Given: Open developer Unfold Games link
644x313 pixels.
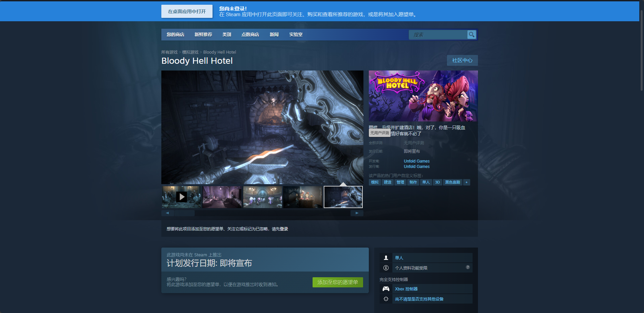Looking at the screenshot, I should coord(417,161).
